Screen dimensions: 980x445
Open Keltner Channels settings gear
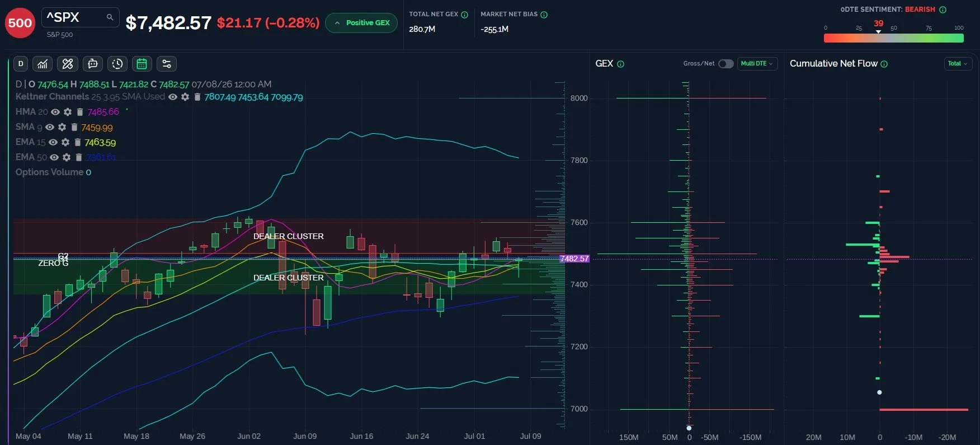coord(185,97)
